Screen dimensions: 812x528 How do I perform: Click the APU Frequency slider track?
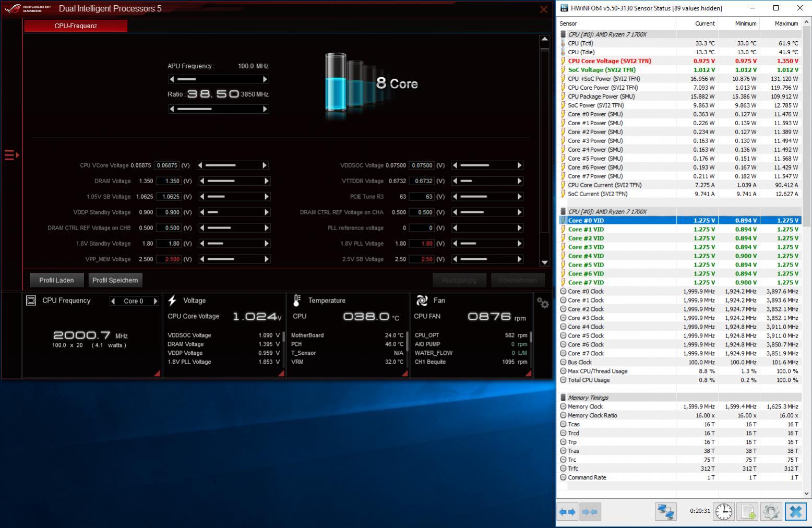pos(219,79)
